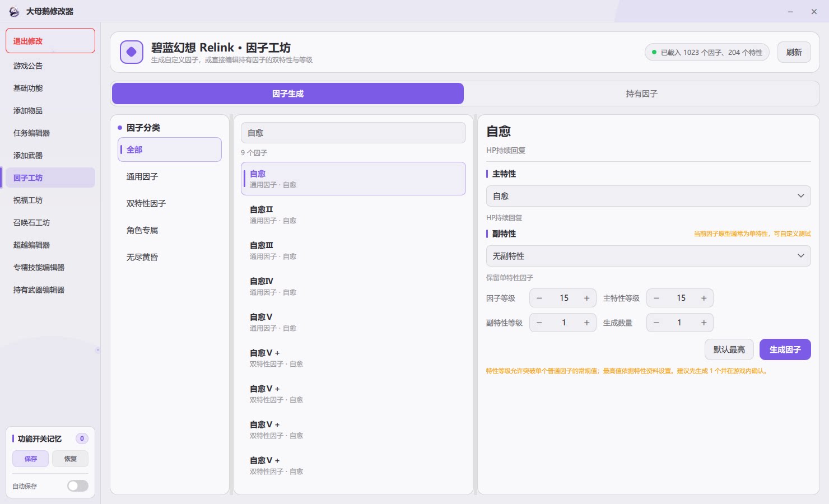This screenshot has width=829, height=504.
Task: Select 任务编辑器 in the sidebar
Action: (x=50, y=133)
